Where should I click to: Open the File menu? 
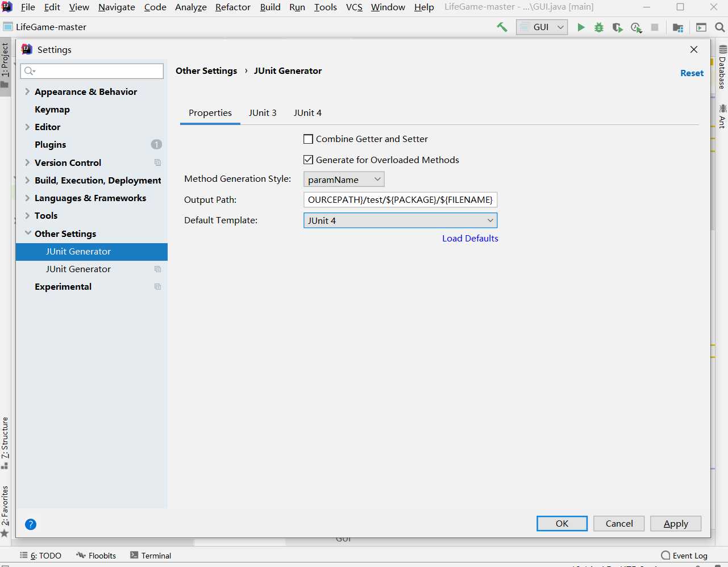28,7
